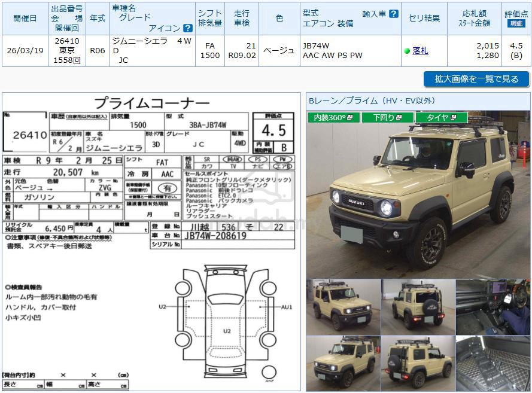
Task: Open the main front-view Jimny photo
Action: (x=418, y=194)
